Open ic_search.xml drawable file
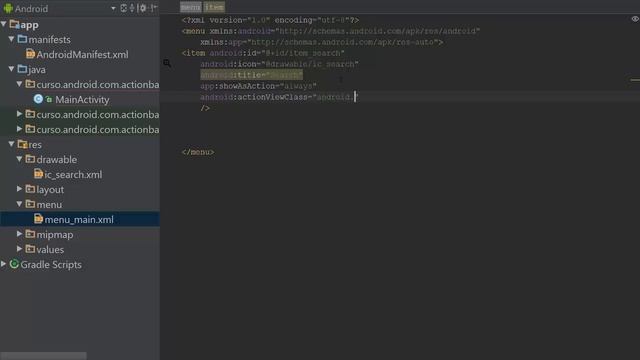 [x=73, y=175]
